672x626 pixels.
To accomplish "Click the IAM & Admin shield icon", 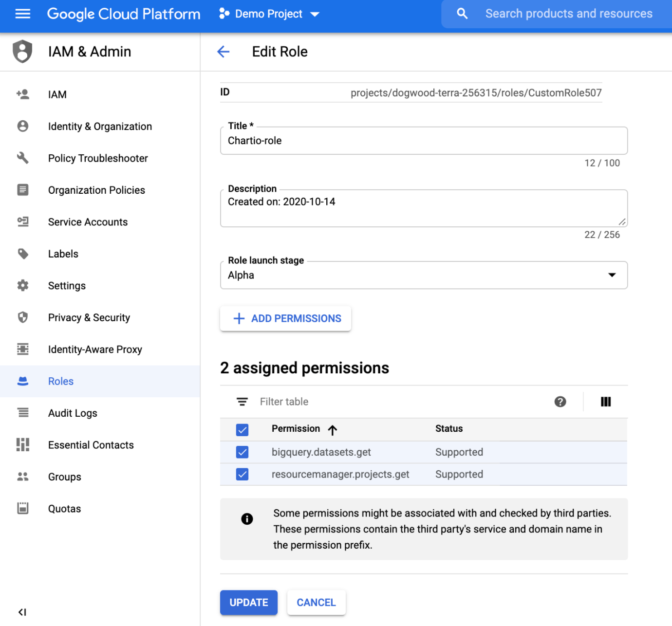I will coord(22,52).
